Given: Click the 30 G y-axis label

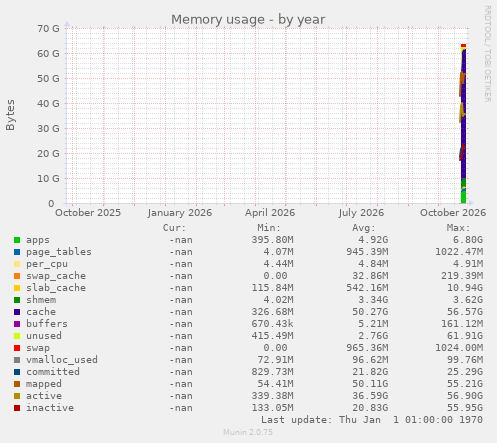Looking at the screenshot, I should [x=48, y=129].
